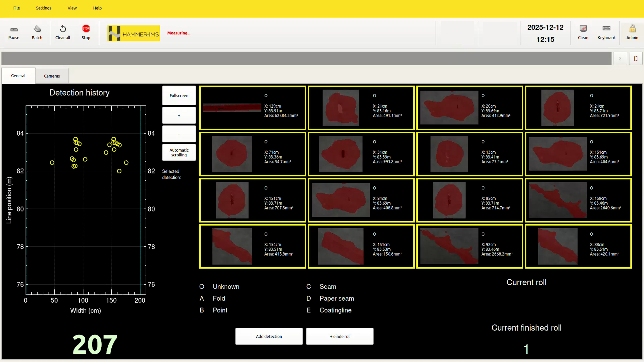Click the Pause ruler icon

(14, 29)
